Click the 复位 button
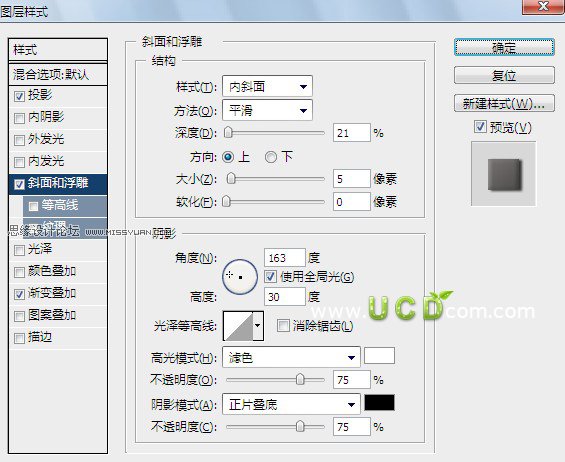565x462 pixels. pos(504,75)
